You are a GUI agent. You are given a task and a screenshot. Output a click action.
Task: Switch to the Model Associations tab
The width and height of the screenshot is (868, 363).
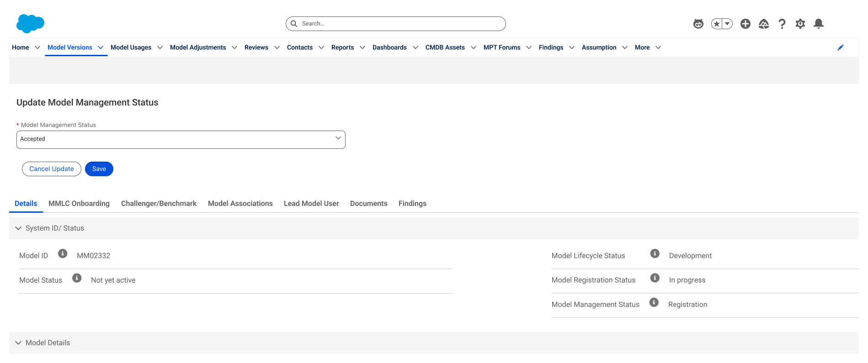click(240, 204)
